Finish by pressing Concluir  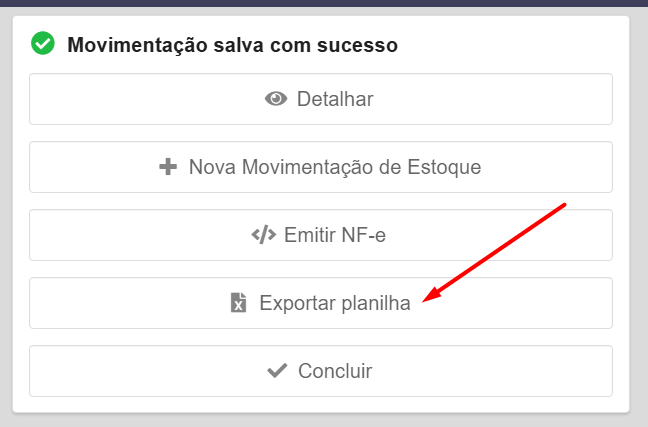point(320,371)
